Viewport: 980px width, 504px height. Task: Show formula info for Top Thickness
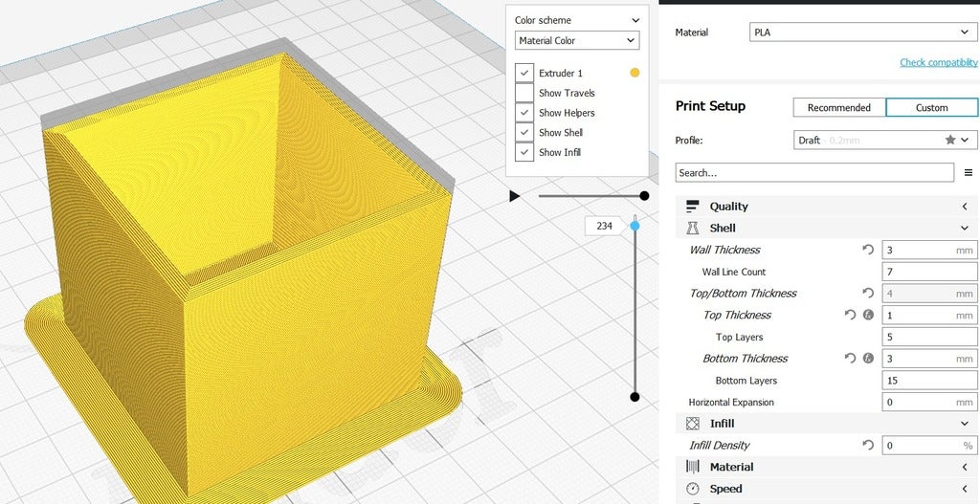pos(868,315)
